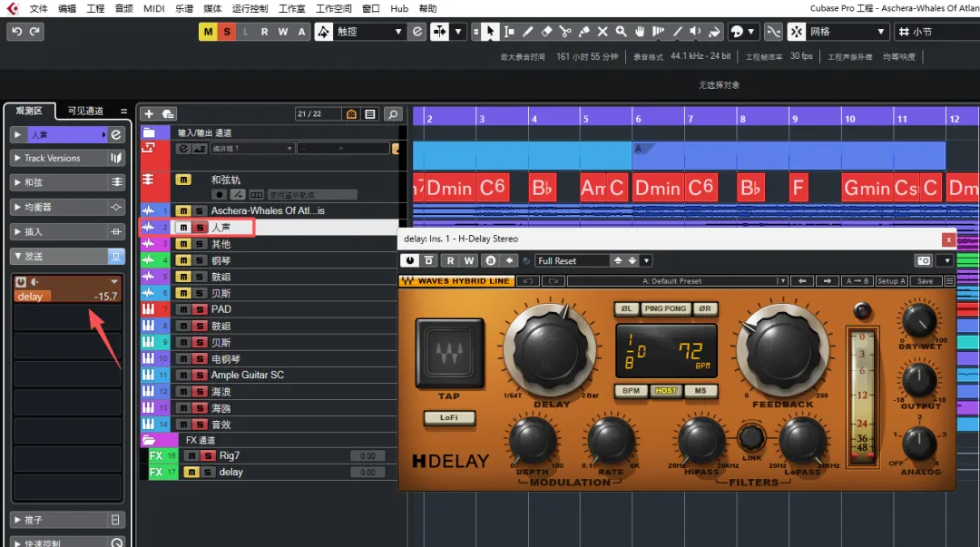Switch sync mode to MS
This screenshot has width=980, height=547.
[700, 391]
